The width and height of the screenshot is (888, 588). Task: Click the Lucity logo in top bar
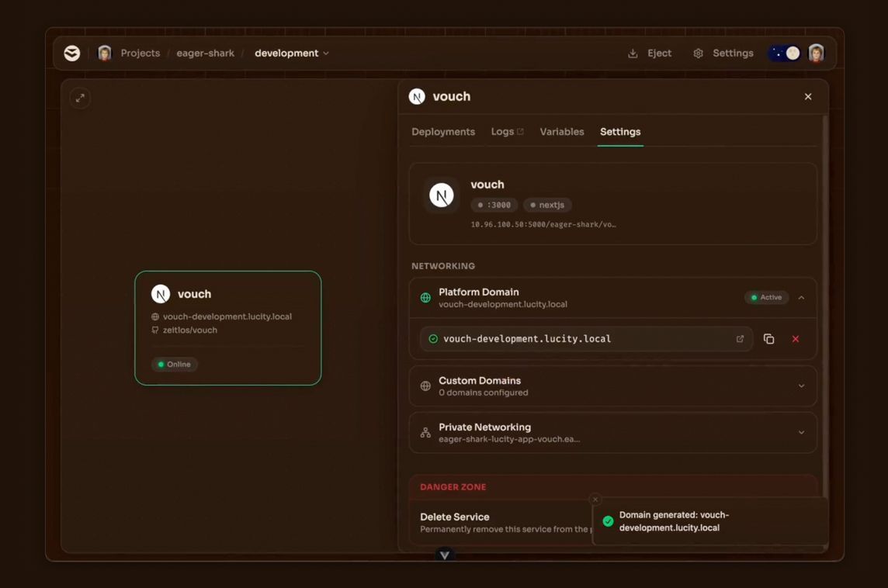pos(72,54)
